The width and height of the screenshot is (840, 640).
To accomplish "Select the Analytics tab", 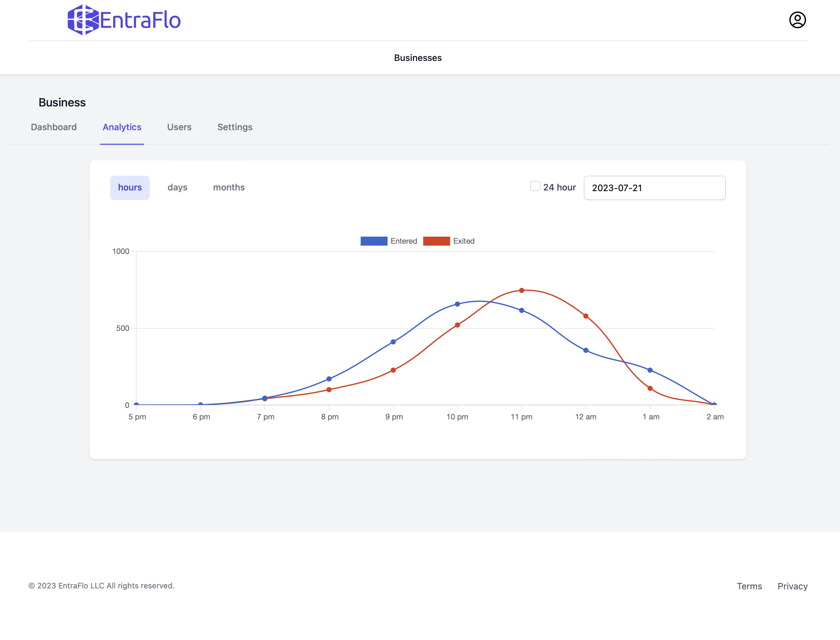I will [122, 127].
